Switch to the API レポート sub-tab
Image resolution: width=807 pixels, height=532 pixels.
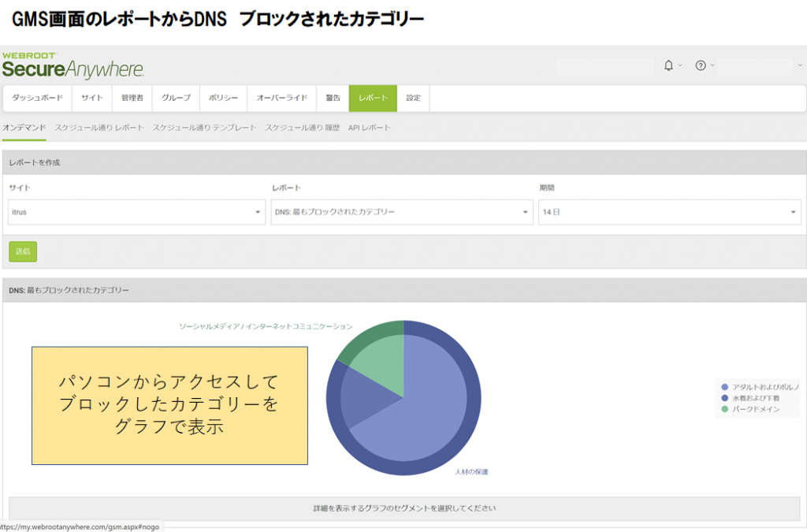369,128
